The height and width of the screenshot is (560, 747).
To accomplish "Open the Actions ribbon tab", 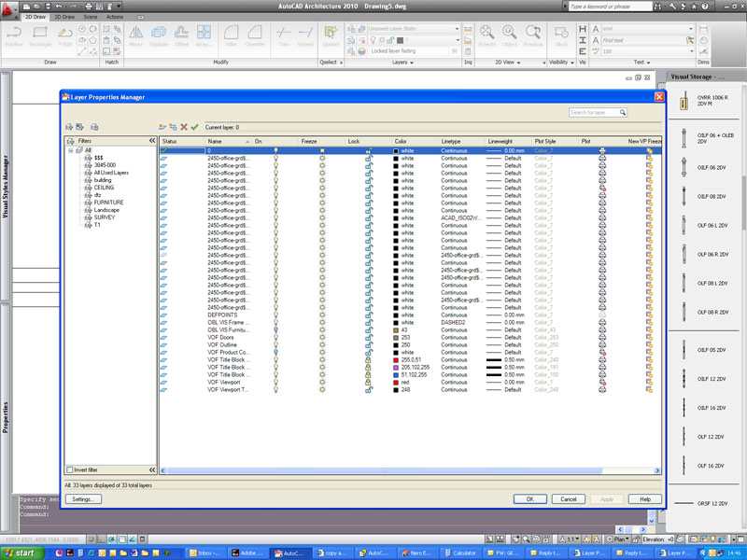I will [115, 17].
